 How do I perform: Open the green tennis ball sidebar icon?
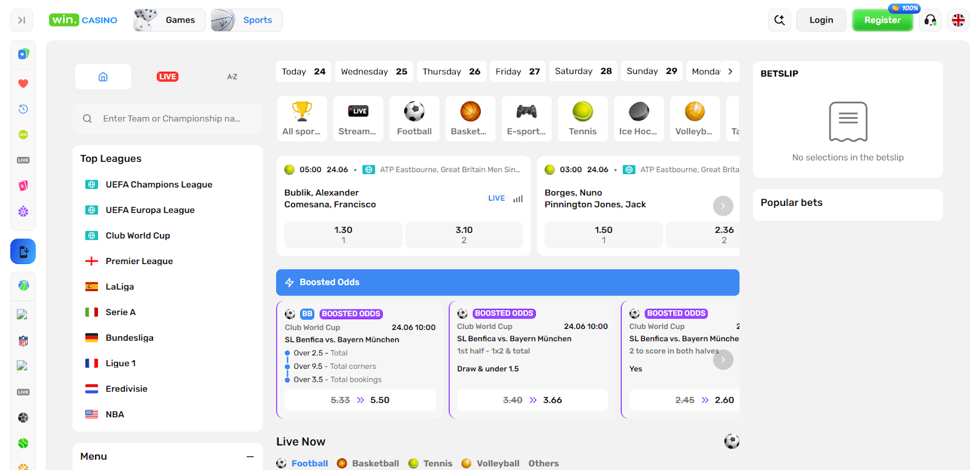tap(23, 443)
